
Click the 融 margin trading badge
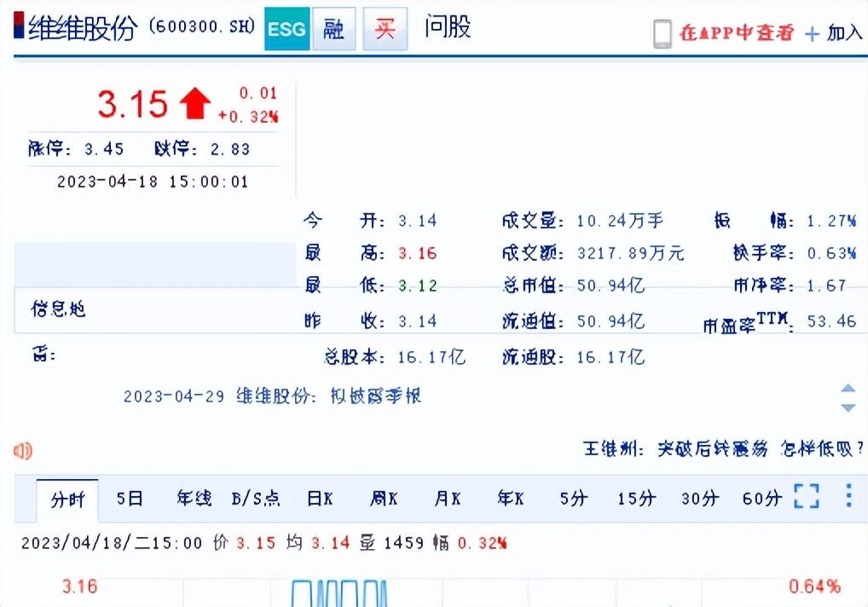(x=333, y=29)
